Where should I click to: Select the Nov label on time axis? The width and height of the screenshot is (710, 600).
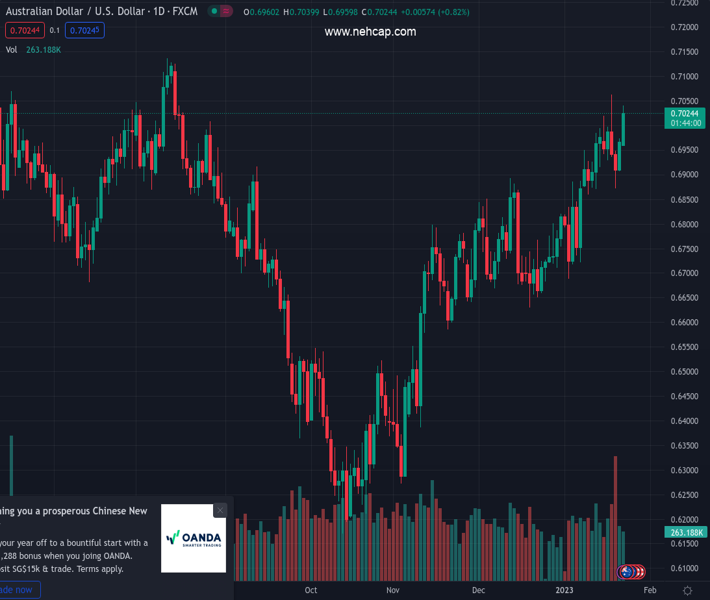tap(392, 591)
